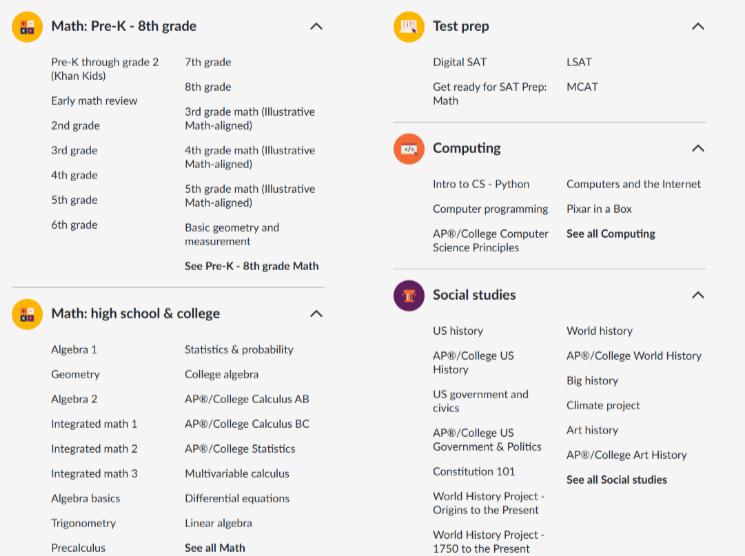Open Algebra 1 course
Viewport: 745px width, 556px height.
coord(74,350)
